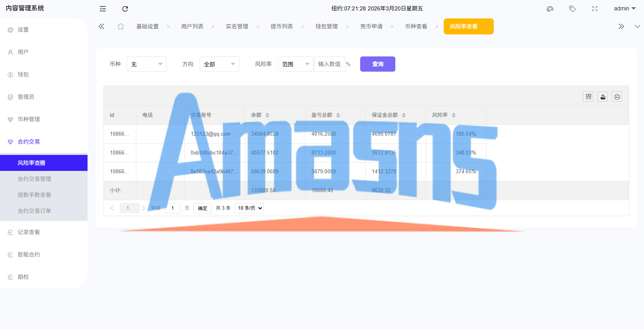Sort by 盈亏总额 column

[x=338, y=115]
